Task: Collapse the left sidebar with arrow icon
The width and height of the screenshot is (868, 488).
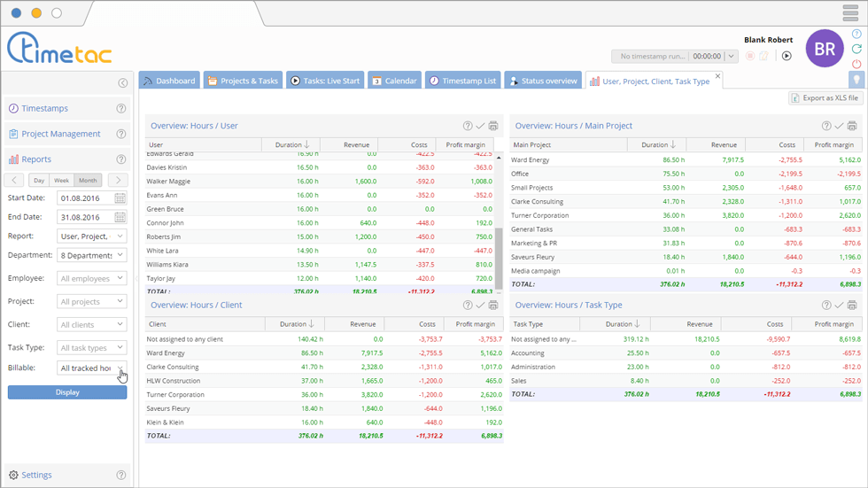Action: click(123, 83)
